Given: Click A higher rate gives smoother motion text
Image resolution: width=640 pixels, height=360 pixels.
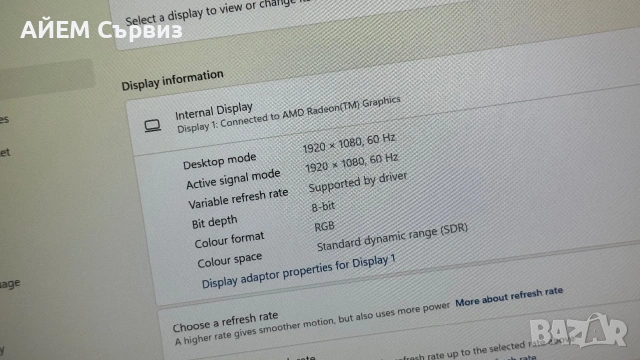Looking at the screenshot, I should point(312,323).
